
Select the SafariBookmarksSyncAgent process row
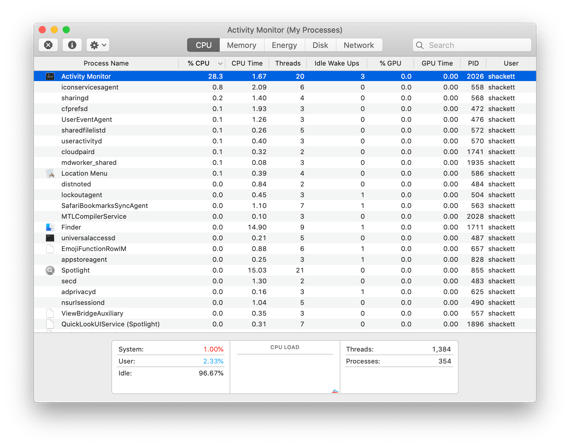[x=285, y=206]
